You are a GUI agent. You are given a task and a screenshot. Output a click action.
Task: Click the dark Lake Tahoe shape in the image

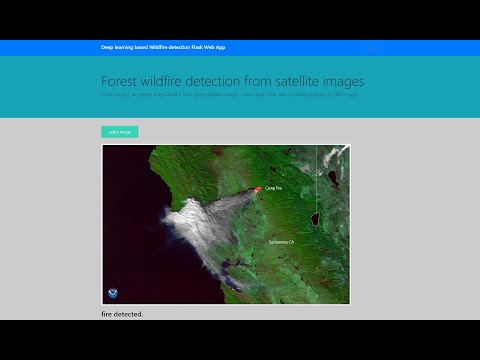click(x=315, y=219)
